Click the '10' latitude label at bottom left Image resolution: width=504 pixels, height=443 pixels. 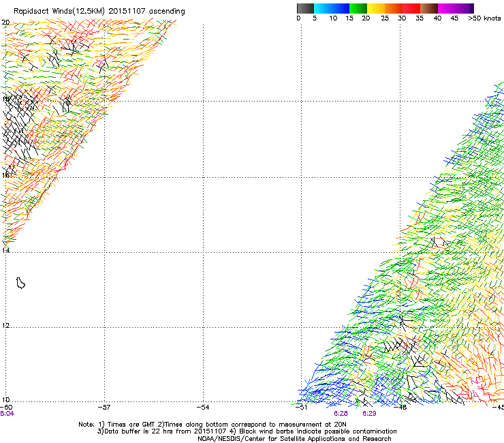click(x=5, y=400)
